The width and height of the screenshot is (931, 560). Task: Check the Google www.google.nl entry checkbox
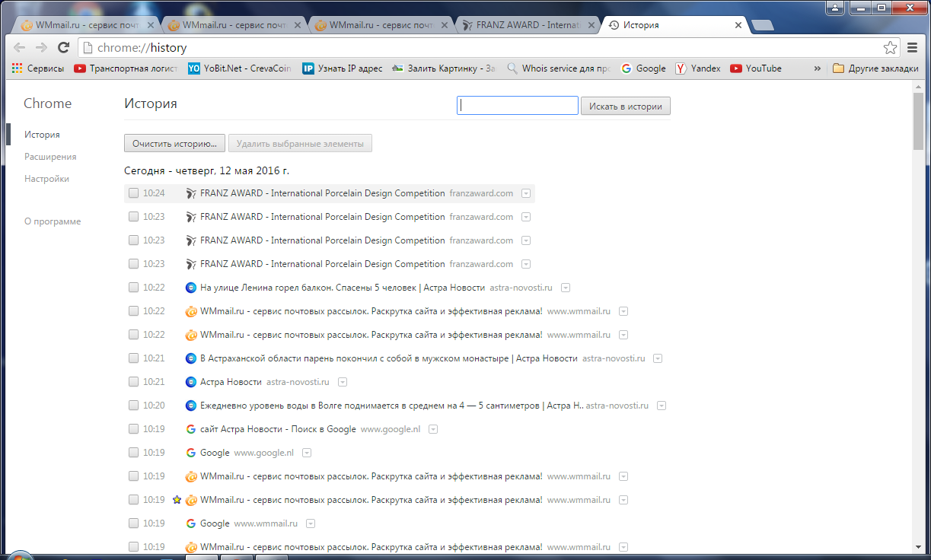coord(133,453)
